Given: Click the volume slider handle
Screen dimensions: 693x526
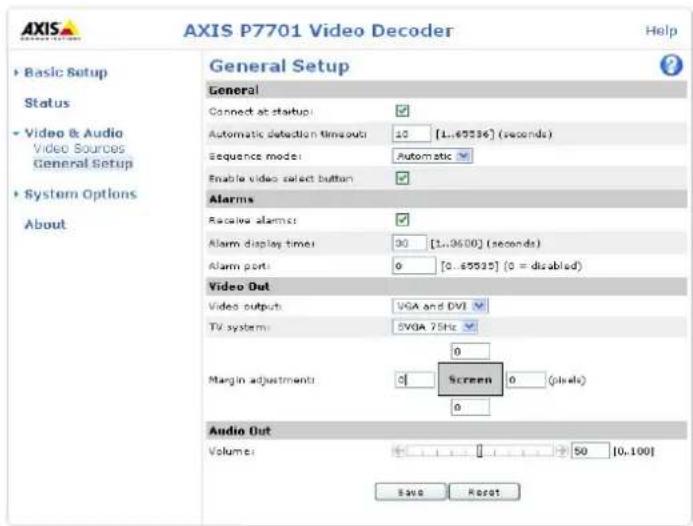Looking at the screenshot, I should [480, 451].
